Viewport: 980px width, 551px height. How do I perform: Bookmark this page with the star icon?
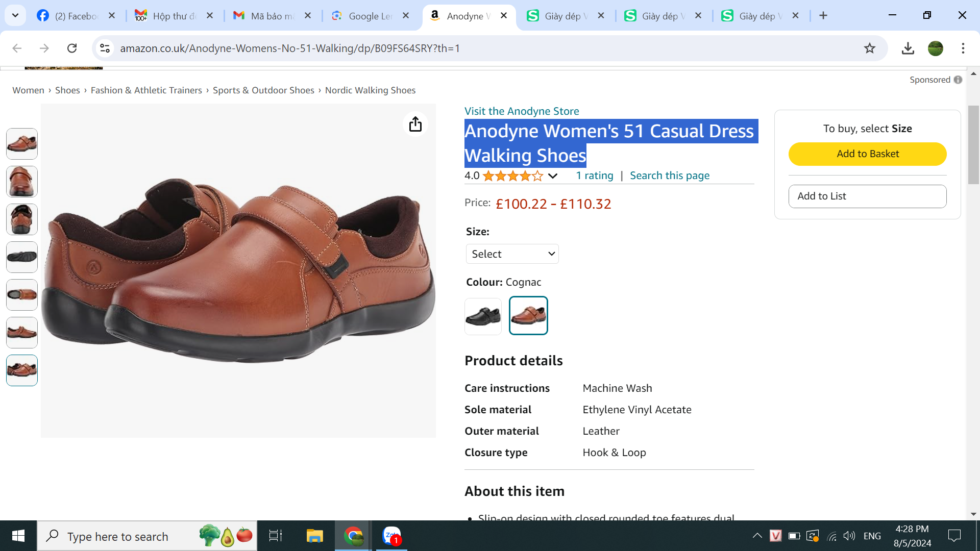pyautogui.click(x=869, y=48)
